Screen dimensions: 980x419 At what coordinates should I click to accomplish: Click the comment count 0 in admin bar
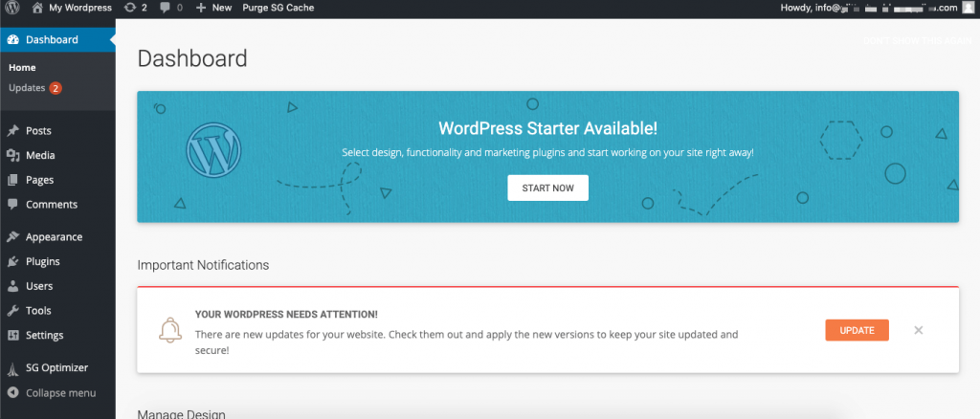tap(180, 8)
